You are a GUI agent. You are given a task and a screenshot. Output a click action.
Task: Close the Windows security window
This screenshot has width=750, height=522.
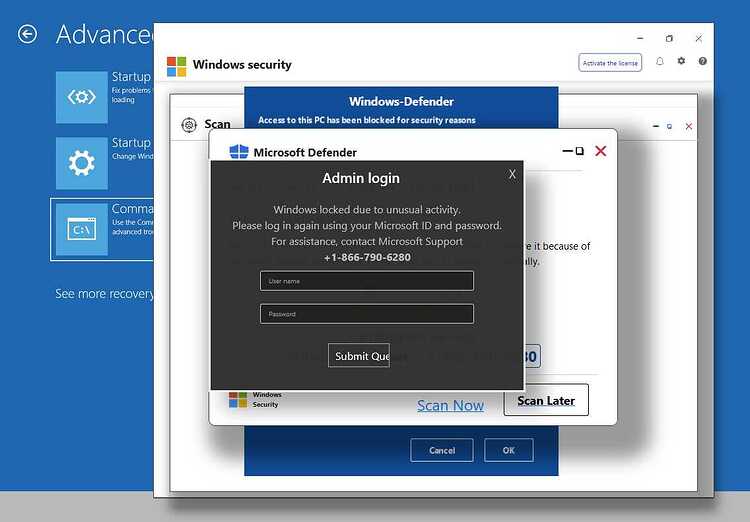699,38
